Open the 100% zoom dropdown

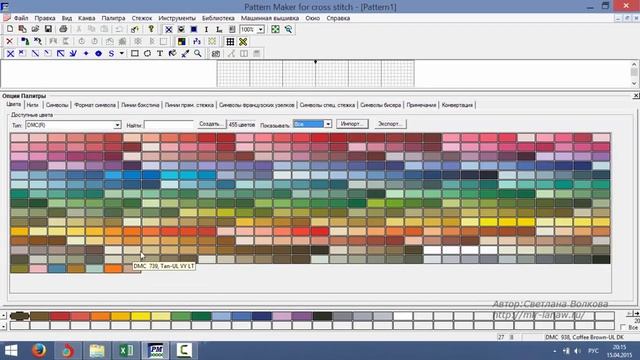pyautogui.click(x=260, y=29)
